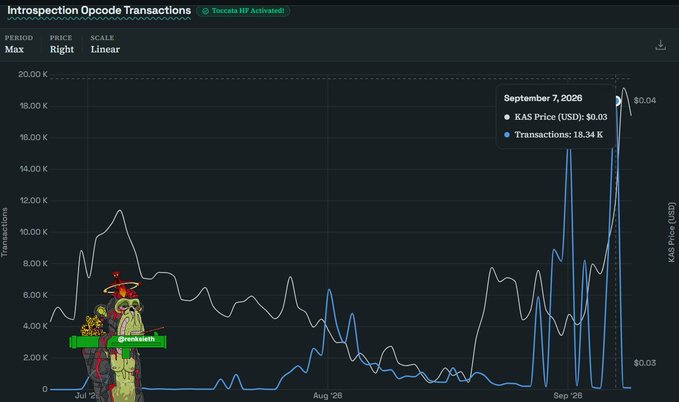The width and height of the screenshot is (679, 402).
Task: Download the chart via the download icon
Action: [660, 45]
